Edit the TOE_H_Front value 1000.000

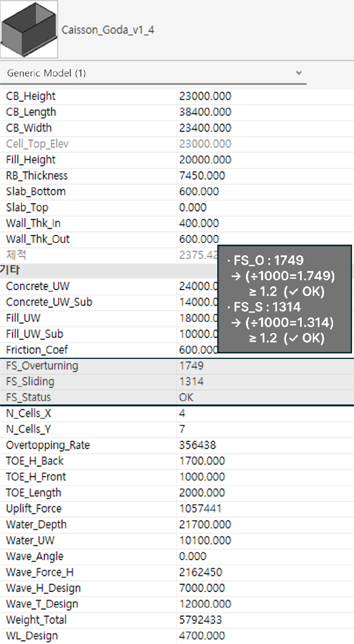[x=202, y=477]
